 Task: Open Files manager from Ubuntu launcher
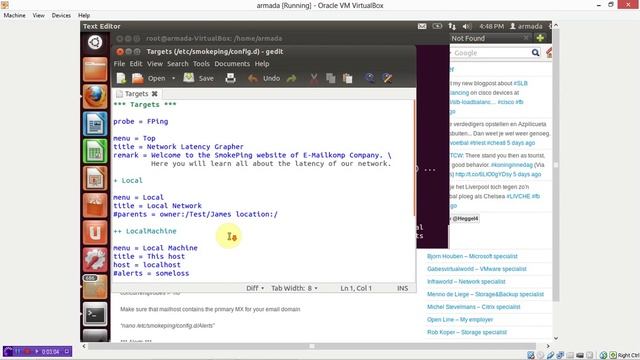(95, 69)
